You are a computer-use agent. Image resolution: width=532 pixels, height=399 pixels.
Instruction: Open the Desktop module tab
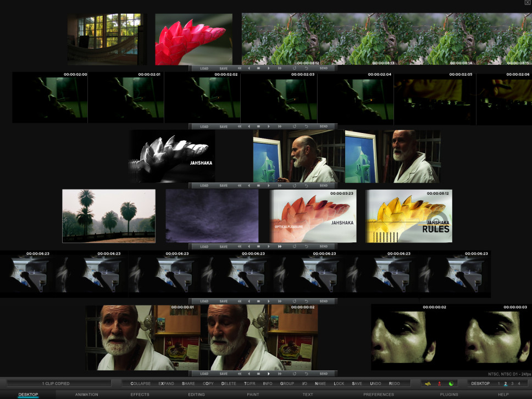click(x=28, y=394)
